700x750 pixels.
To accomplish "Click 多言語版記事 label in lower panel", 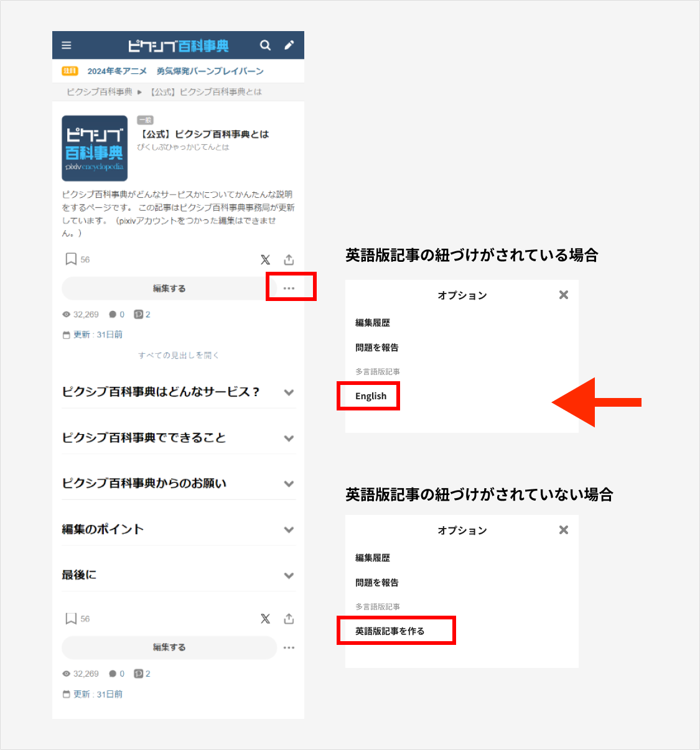I will pos(378,607).
